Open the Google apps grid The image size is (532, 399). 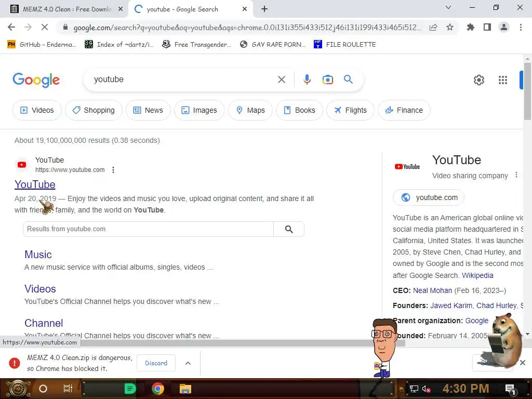(502, 80)
